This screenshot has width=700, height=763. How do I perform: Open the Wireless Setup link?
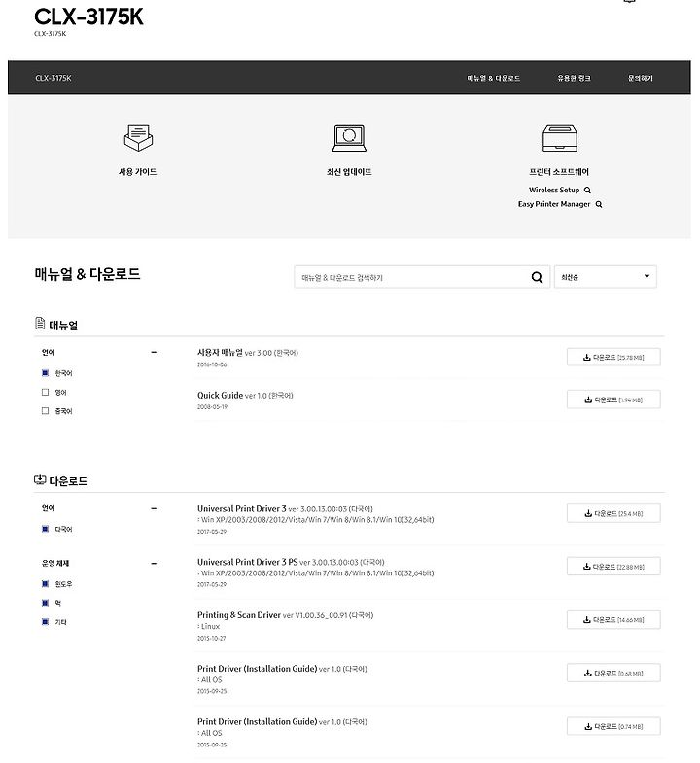[554, 190]
